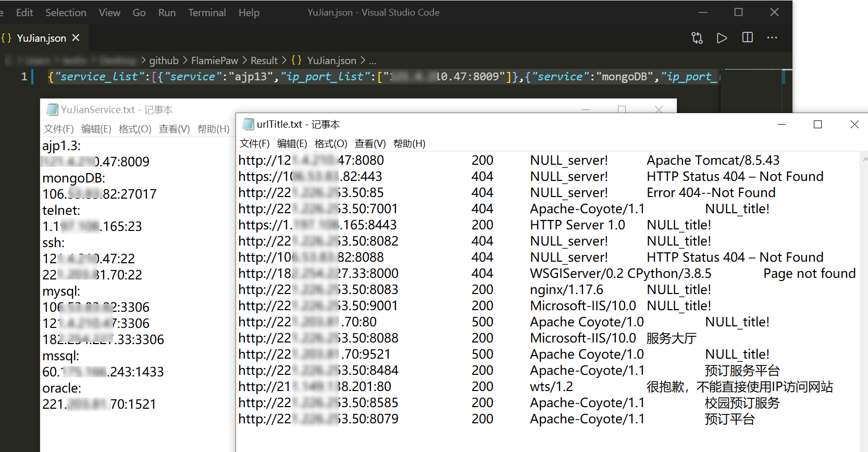
Task: Click "wts/1.2" server text in urlTitle.txt
Action: click(551, 386)
